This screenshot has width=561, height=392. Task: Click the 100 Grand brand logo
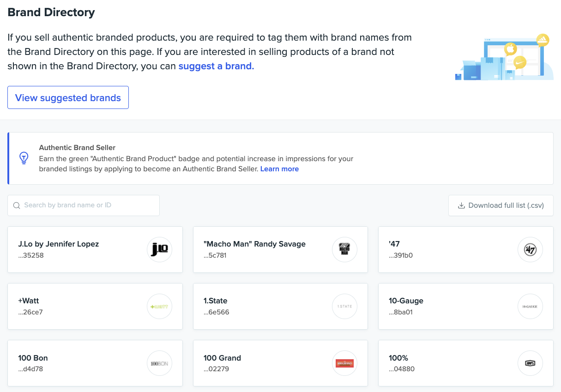tap(344, 364)
